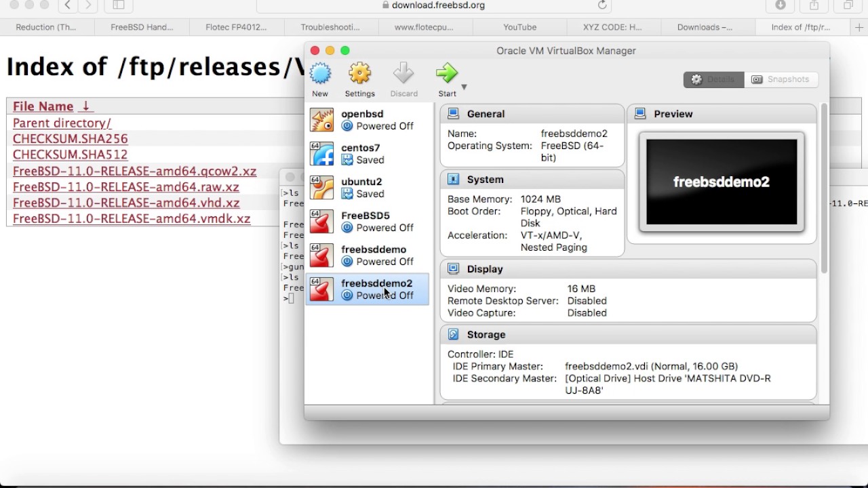This screenshot has height=488, width=868.
Task: Select the ubuntu2 VM icon
Action: [321, 188]
